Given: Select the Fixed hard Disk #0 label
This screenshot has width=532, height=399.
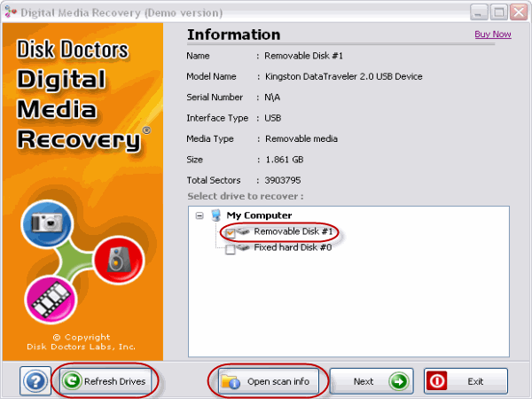Looking at the screenshot, I should (x=293, y=247).
